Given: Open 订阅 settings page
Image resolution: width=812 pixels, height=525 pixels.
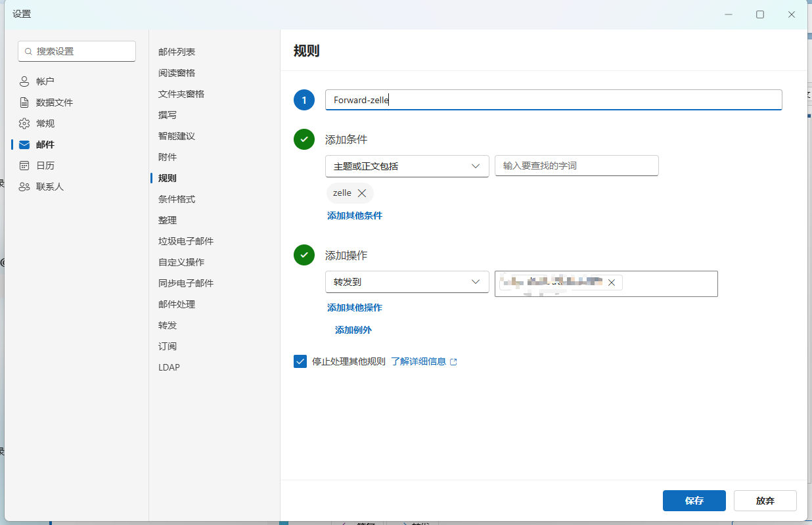Looking at the screenshot, I should (x=168, y=346).
